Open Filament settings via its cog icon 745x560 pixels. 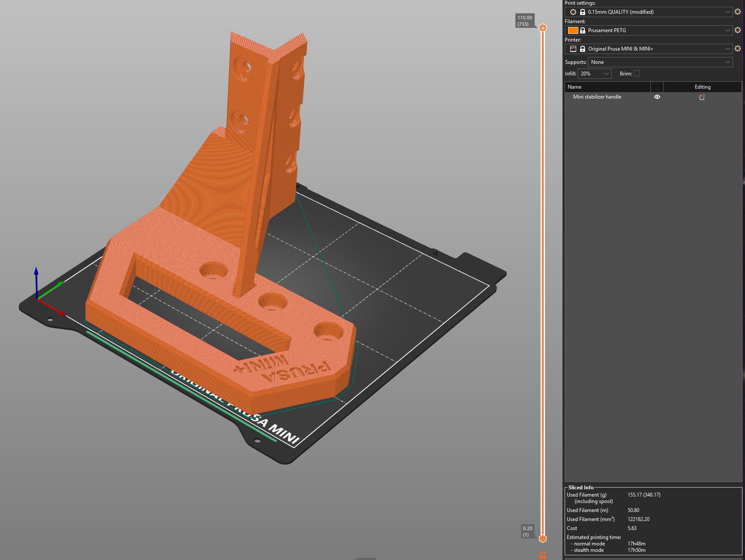coord(738,30)
